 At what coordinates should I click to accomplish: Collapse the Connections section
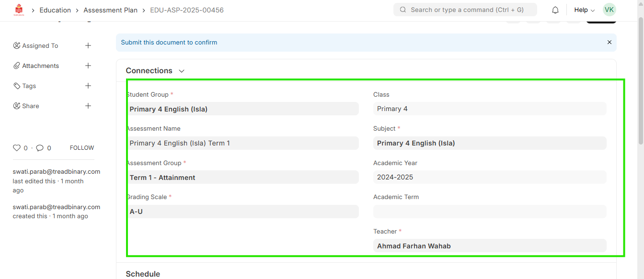click(182, 71)
